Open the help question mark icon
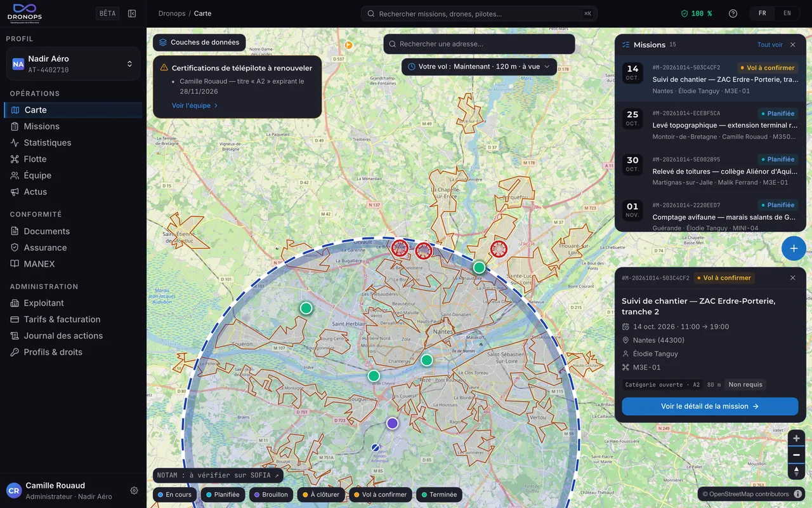Image resolution: width=812 pixels, height=508 pixels. pyautogui.click(x=733, y=13)
